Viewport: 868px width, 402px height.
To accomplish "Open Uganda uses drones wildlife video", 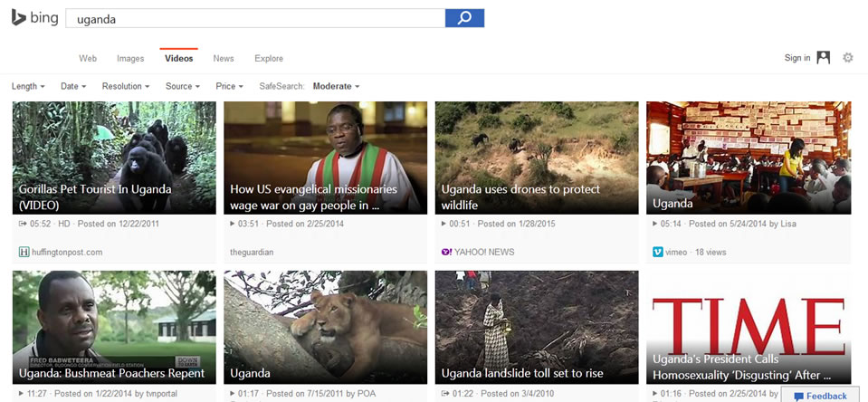I will pos(537,158).
